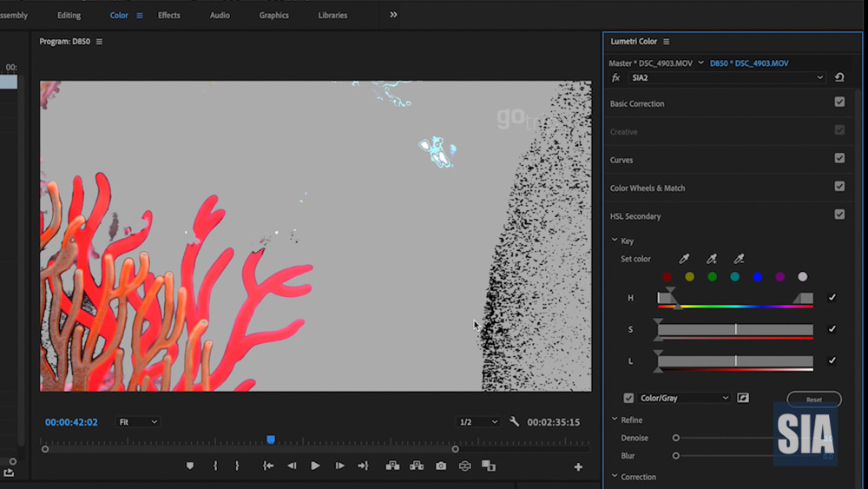Mark In point with the left brace

click(x=215, y=466)
